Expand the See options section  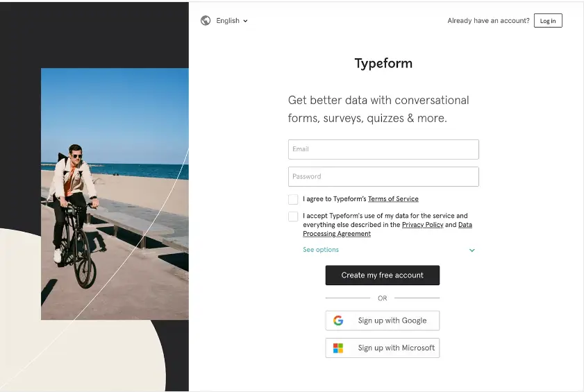click(x=321, y=250)
